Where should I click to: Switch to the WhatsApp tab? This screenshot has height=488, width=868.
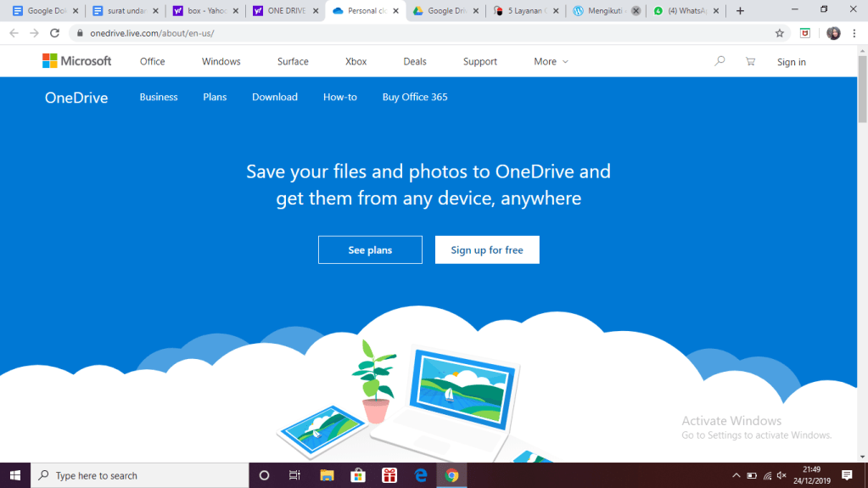pos(684,11)
